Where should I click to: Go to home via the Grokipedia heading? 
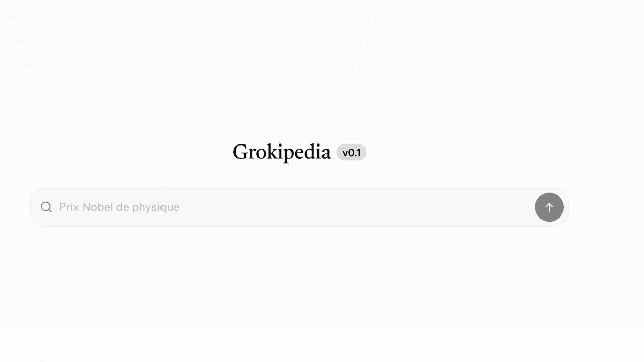pyautogui.click(x=281, y=152)
